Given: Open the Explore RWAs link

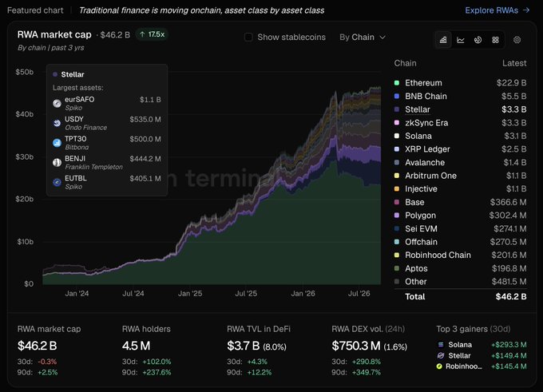Looking at the screenshot, I should [x=497, y=10].
